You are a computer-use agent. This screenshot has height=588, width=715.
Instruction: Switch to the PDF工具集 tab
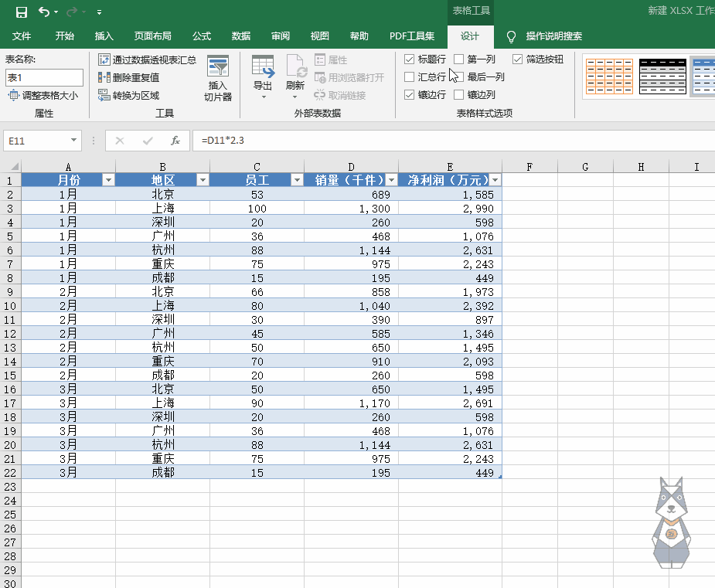point(412,36)
